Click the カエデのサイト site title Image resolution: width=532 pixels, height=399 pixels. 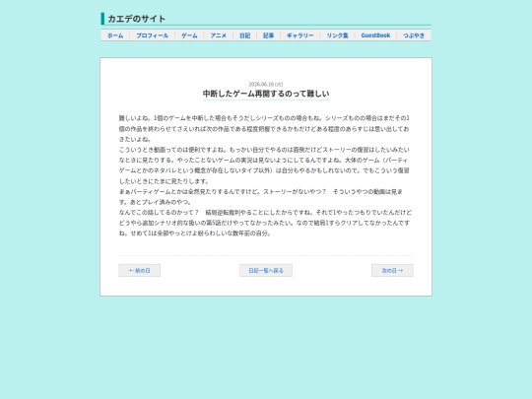pyautogui.click(x=136, y=19)
